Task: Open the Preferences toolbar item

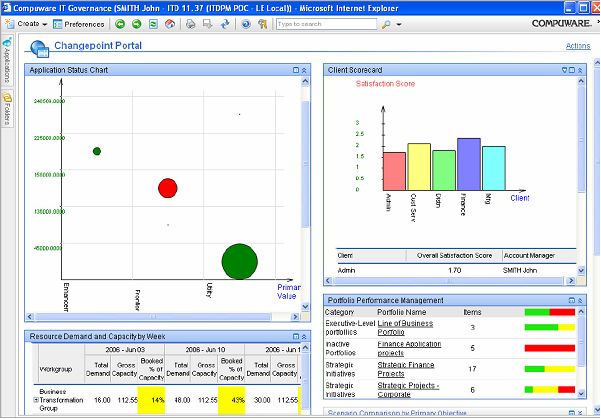Action: pos(78,23)
